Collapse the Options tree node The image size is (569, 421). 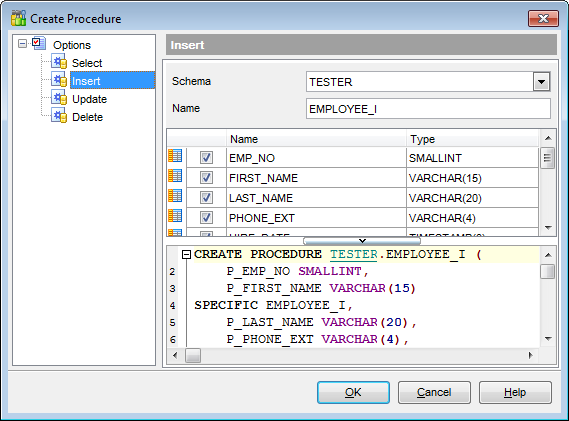point(22,44)
